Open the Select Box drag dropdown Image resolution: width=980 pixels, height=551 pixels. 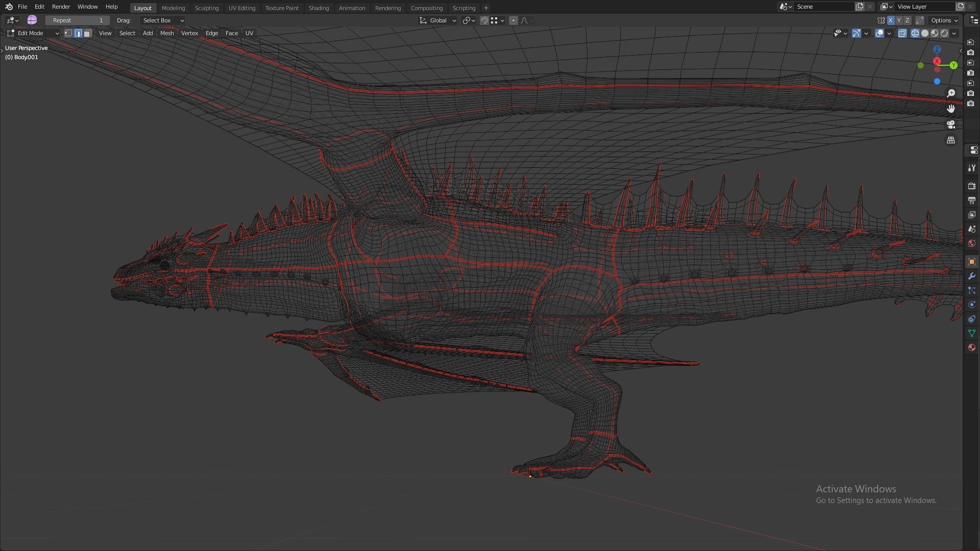tap(163, 20)
